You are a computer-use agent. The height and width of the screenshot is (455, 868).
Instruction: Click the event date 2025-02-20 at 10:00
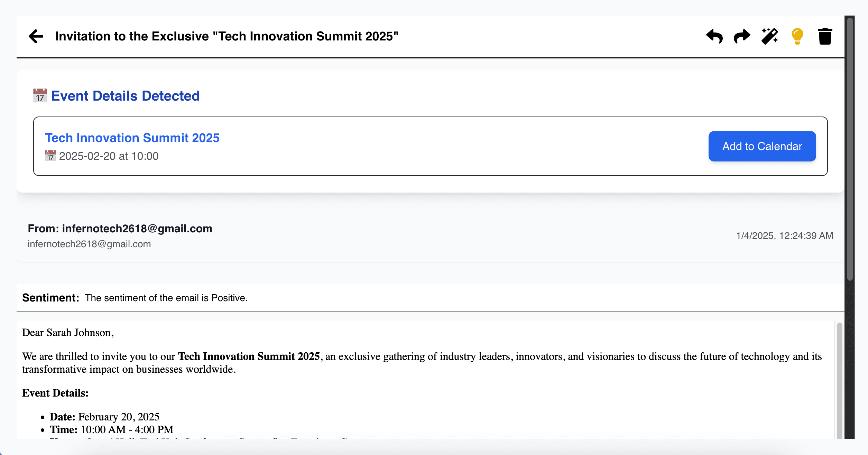tap(109, 156)
